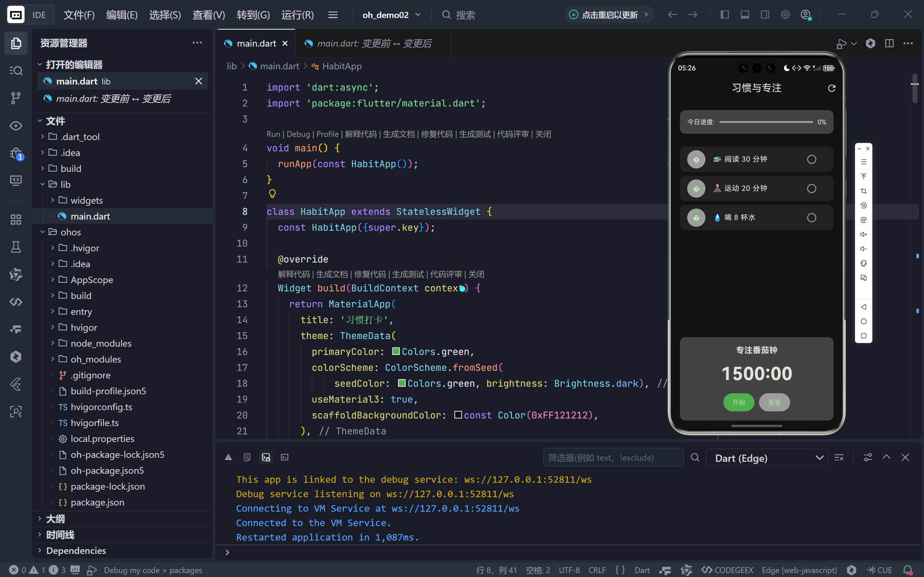This screenshot has height=577, width=924.
Task: Click the split editor right icon
Action: click(889, 43)
